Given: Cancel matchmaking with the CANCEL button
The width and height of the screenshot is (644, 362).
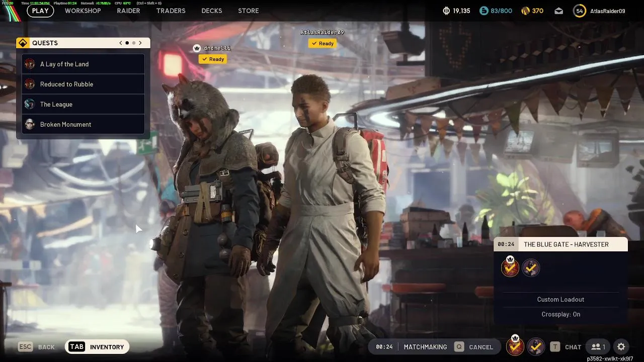Looking at the screenshot, I should pyautogui.click(x=481, y=347).
